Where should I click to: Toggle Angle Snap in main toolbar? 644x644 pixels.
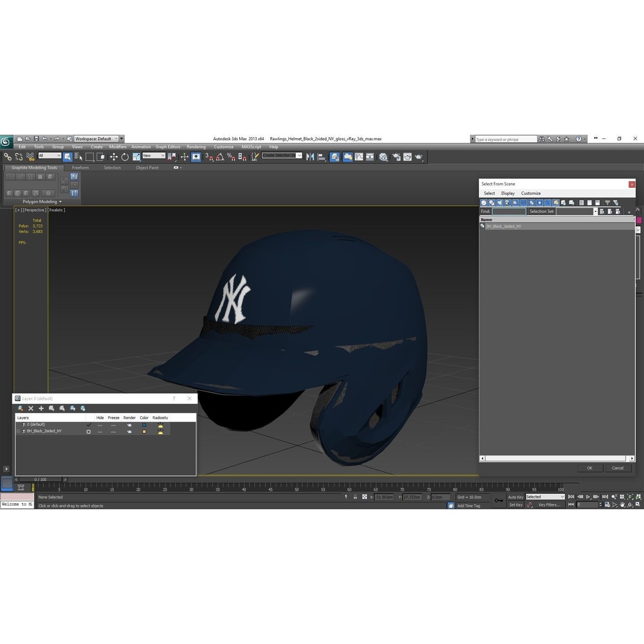(220, 157)
